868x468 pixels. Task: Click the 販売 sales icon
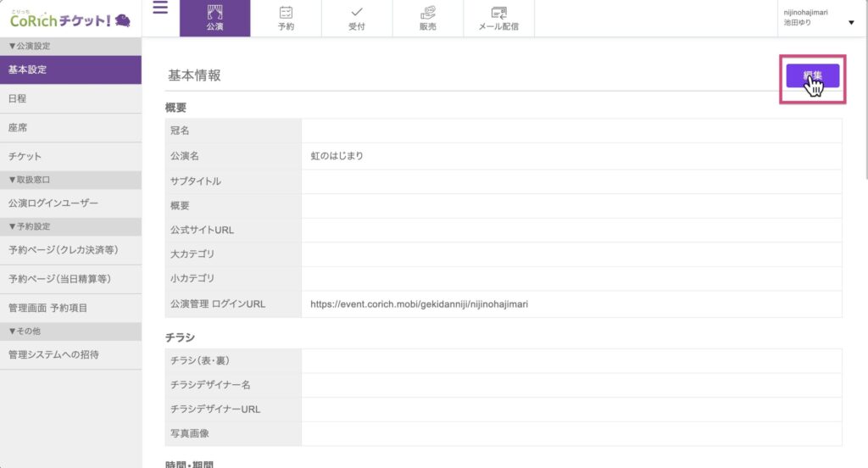click(428, 12)
